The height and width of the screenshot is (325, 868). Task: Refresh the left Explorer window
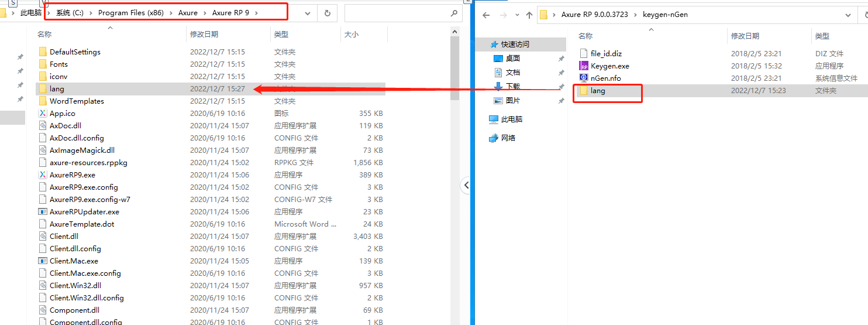click(x=327, y=13)
